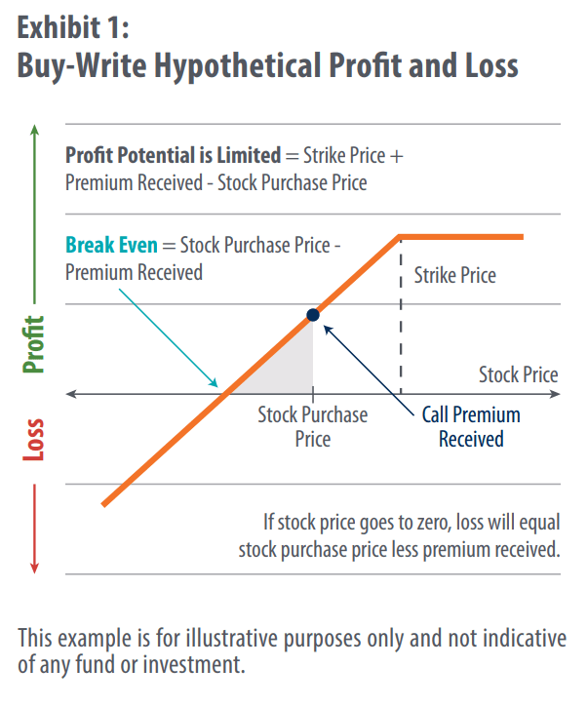Click the illustrative purposes disclaimer text
The width and height of the screenshot is (588, 707).
click(x=292, y=651)
